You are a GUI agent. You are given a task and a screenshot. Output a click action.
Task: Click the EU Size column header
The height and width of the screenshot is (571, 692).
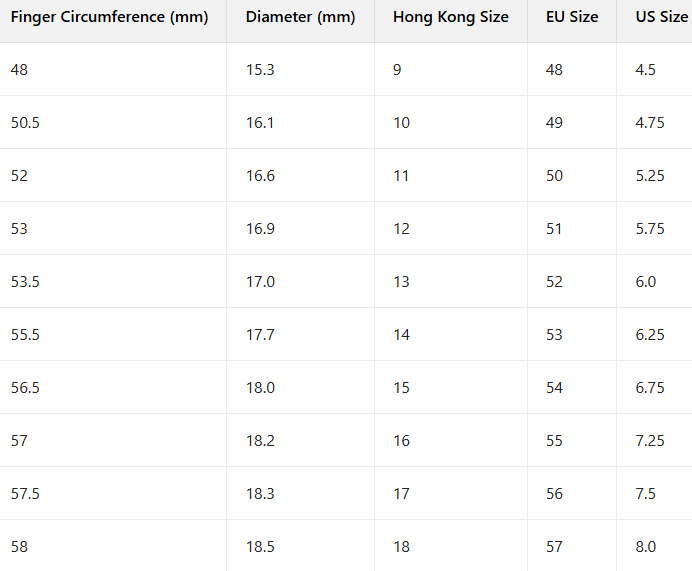pyautogui.click(x=571, y=17)
